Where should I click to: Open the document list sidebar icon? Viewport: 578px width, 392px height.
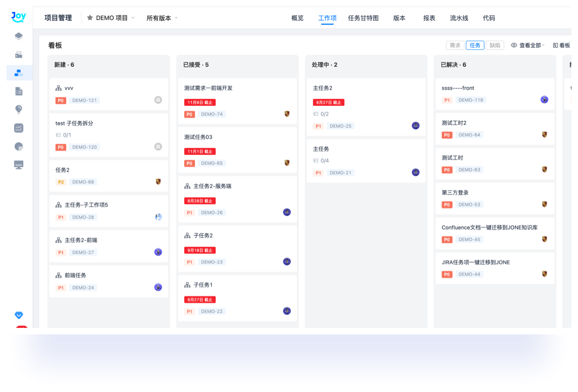click(x=19, y=91)
